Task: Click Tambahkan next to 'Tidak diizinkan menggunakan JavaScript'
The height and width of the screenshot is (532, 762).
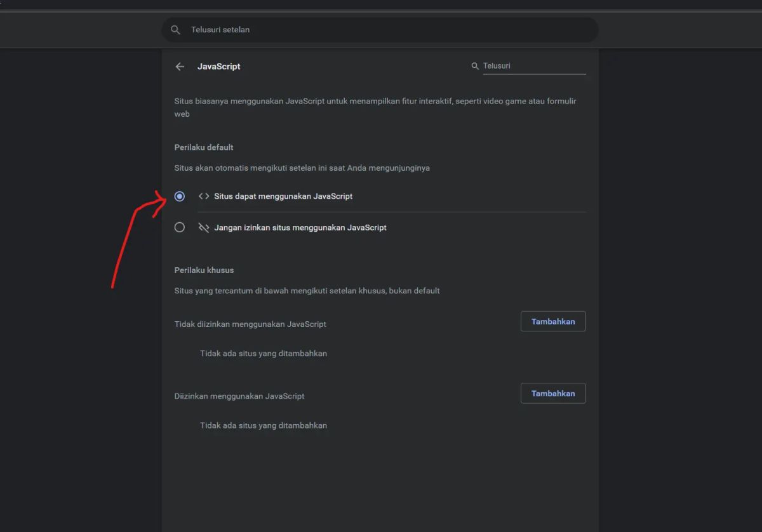Action: click(x=552, y=321)
